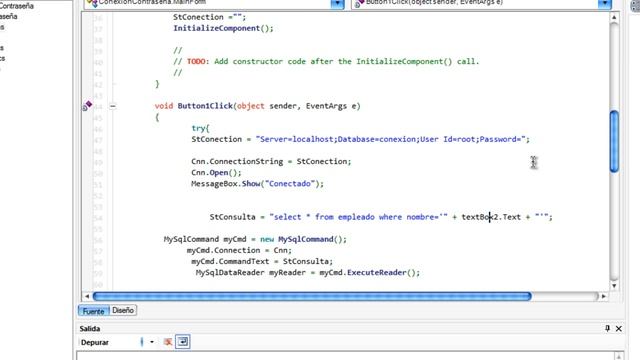
Task: Click the Button1Click method bookmark icon in margin
Action: point(87,106)
